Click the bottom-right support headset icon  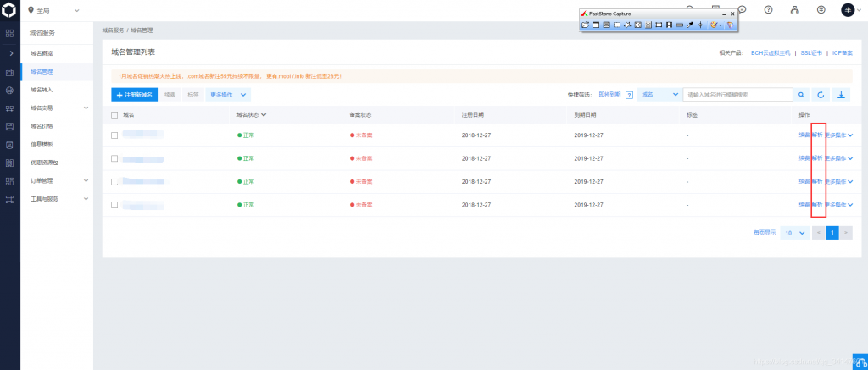click(x=860, y=362)
